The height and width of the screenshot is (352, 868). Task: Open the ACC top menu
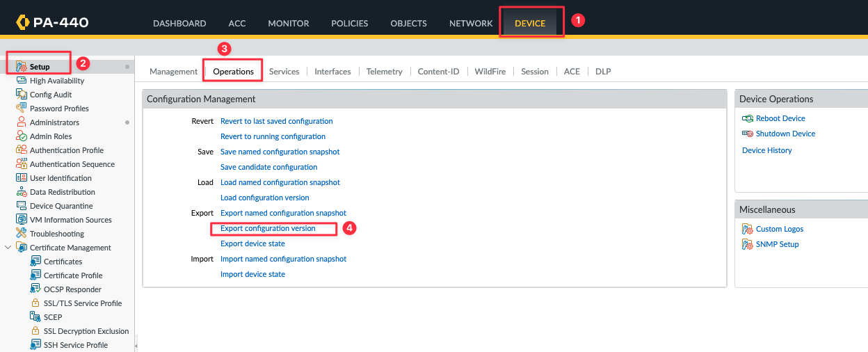237,23
